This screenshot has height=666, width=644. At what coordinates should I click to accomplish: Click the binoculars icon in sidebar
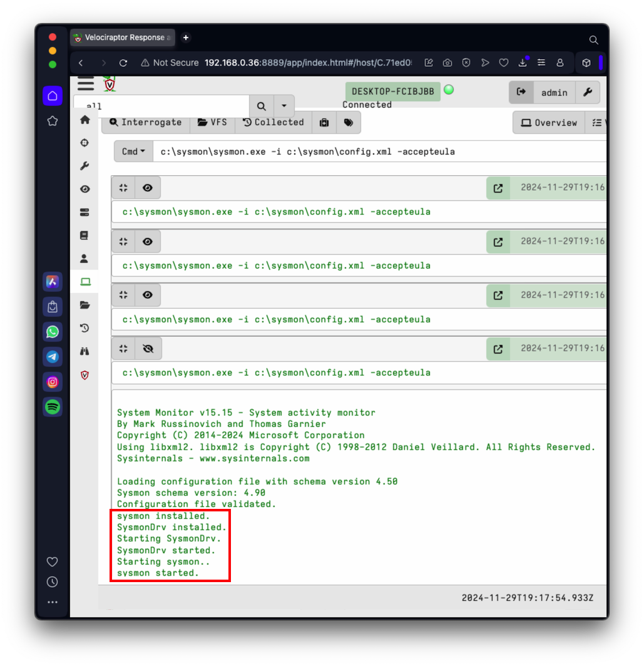click(85, 351)
